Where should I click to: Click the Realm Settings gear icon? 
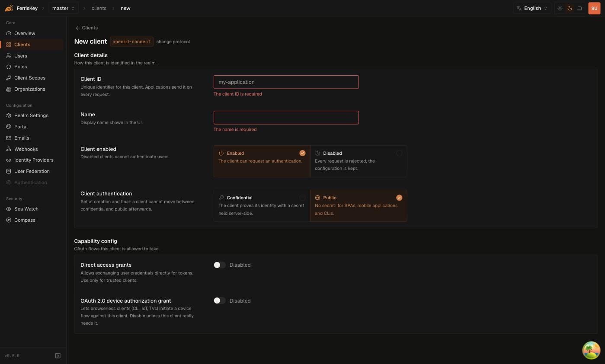tap(9, 115)
